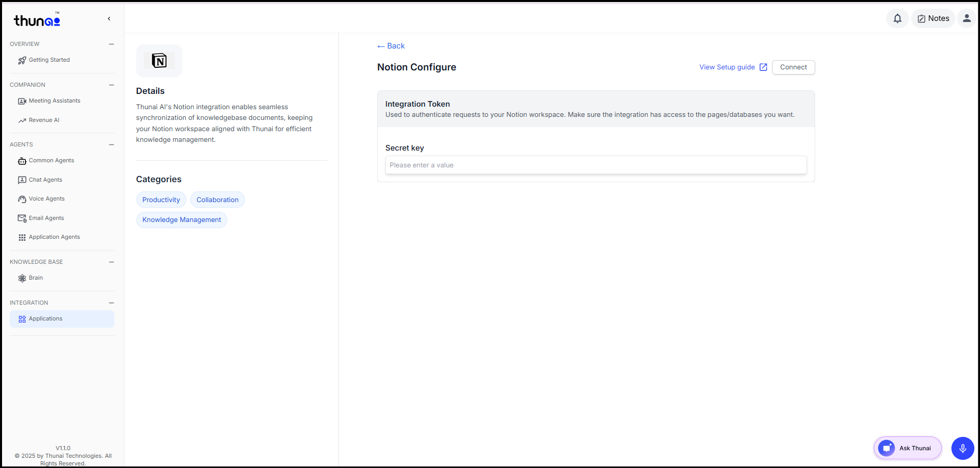Click the Notion logo icon
980x468 pixels.
159,61
